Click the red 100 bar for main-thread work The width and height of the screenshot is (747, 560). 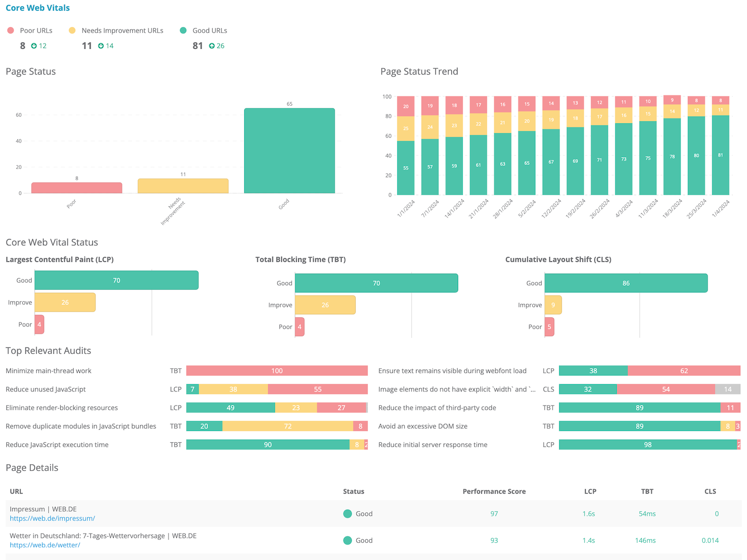(x=277, y=371)
